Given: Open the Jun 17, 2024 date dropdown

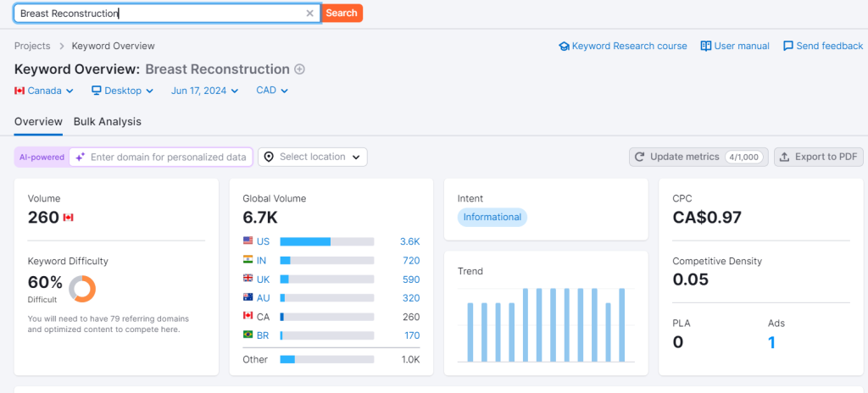Looking at the screenshot, I should coord(204,91).
